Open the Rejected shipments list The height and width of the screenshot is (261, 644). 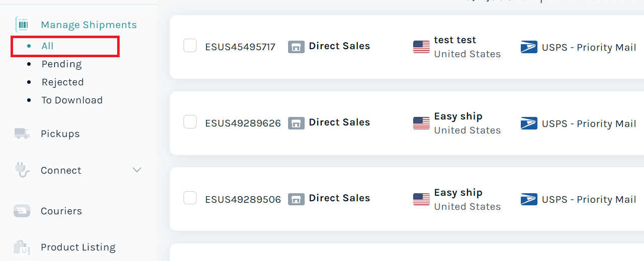pos(62,82)
